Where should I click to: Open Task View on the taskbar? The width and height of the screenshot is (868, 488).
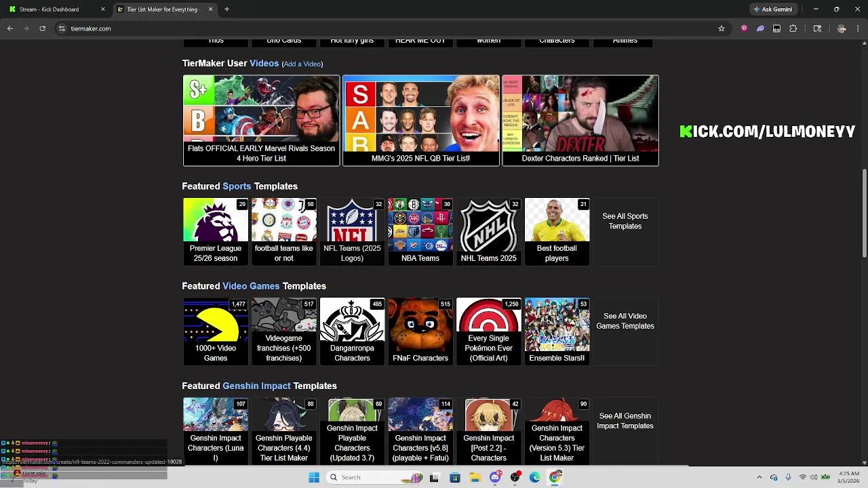coord(434,477)
